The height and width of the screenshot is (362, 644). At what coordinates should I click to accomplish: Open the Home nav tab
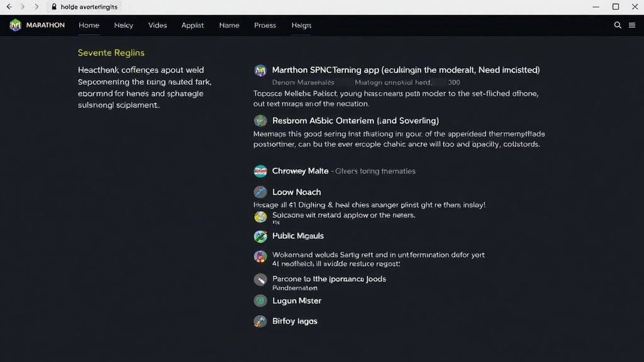pos(89,25)
